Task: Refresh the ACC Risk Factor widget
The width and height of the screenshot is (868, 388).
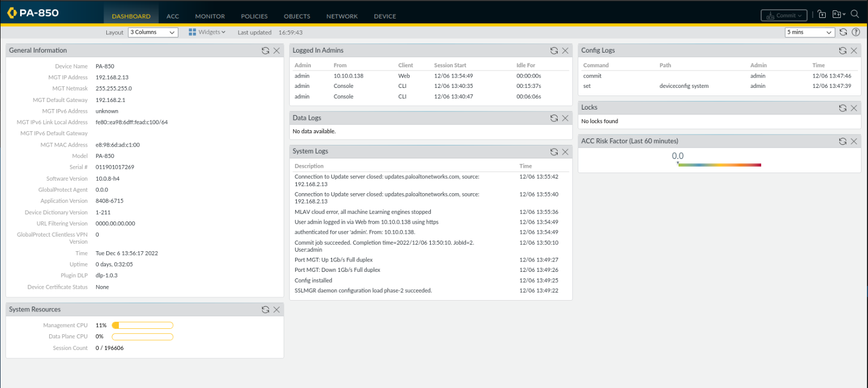Action: 843,141
